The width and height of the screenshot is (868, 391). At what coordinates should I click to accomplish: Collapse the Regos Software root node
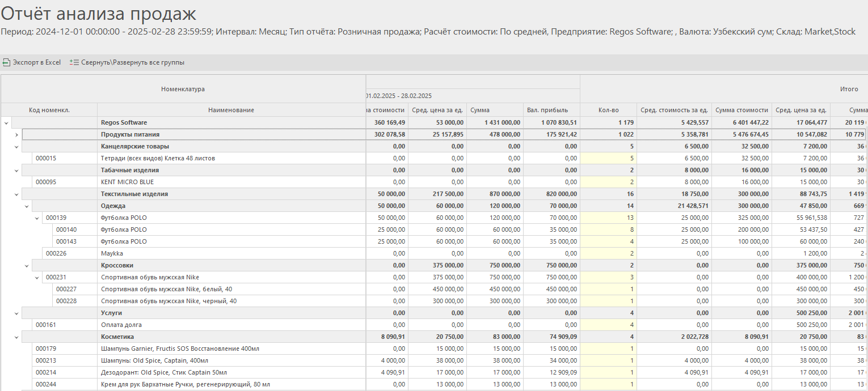pos(6,122)
